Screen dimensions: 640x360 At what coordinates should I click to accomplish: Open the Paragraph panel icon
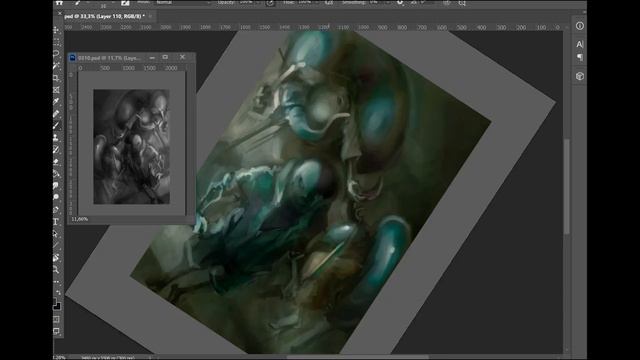(x=580, y=57)
